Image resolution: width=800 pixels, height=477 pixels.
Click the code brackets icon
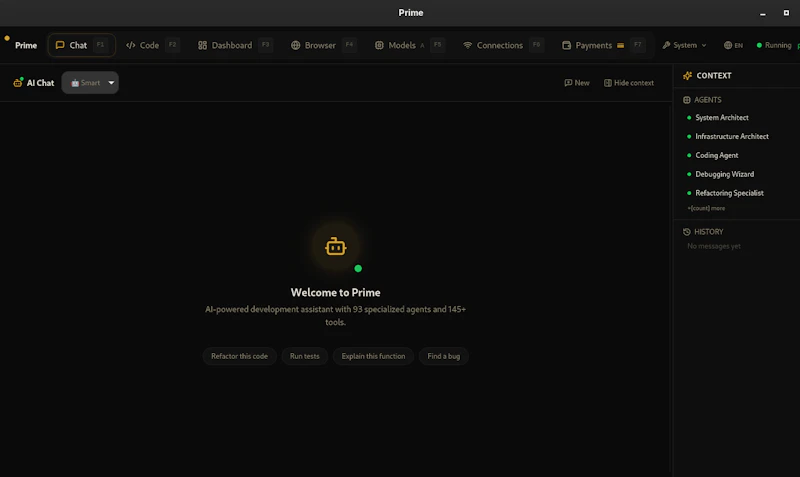[x=131, y=45]
